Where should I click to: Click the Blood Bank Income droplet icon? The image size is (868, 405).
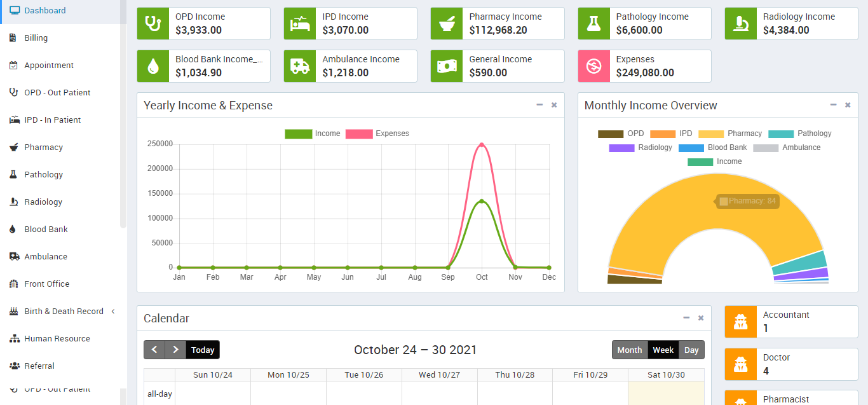tap(153, 66)
